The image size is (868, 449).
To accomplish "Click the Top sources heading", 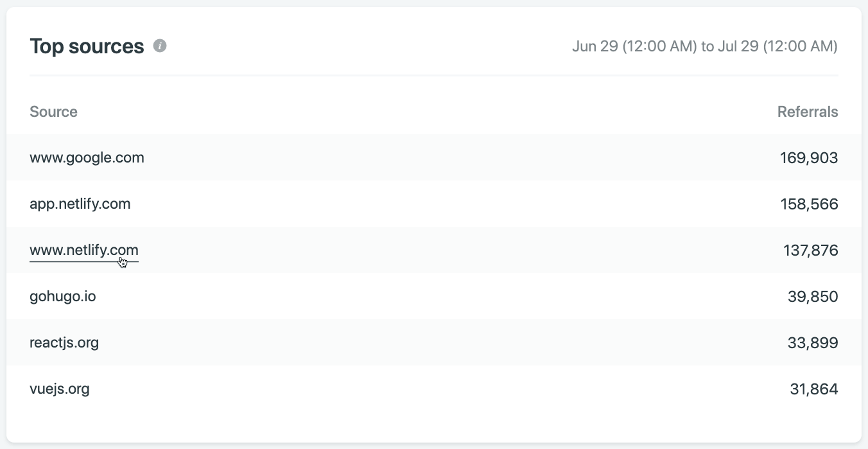I will click(87, 46).
